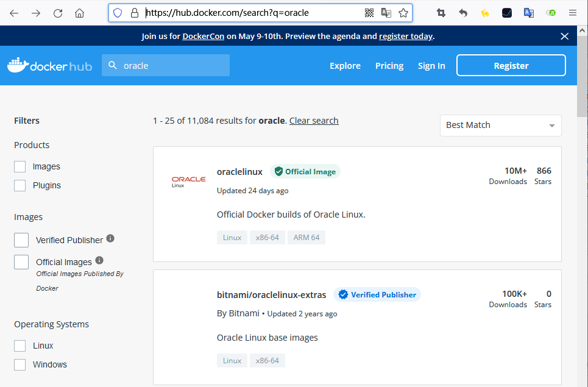
Task: Open the bitnami/oraclelinux-extras repository
Action: pos(272,295)
